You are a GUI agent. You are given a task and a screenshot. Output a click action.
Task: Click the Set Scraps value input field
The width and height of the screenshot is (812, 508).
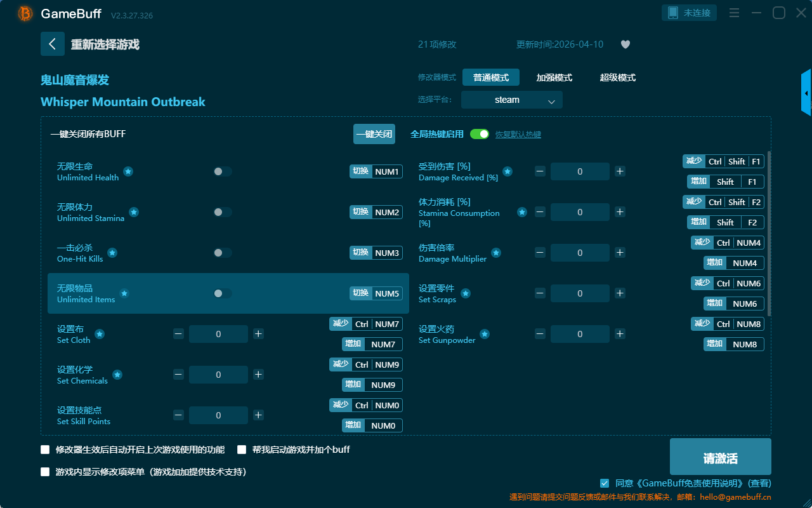coord(580,293)
